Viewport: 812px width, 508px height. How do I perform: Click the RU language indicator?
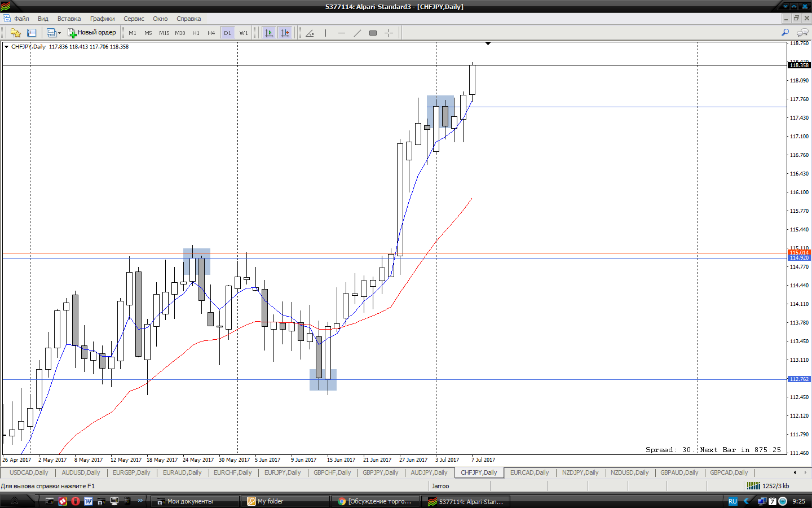point(732,501)
